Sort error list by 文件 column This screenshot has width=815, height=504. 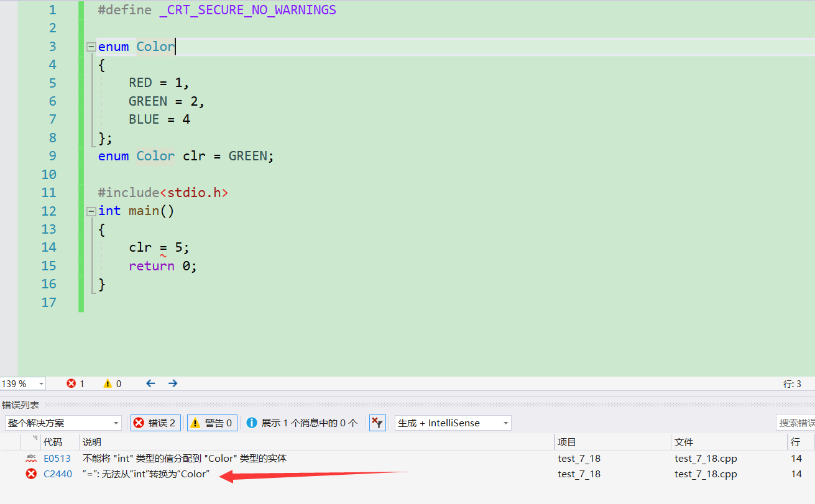729,442
